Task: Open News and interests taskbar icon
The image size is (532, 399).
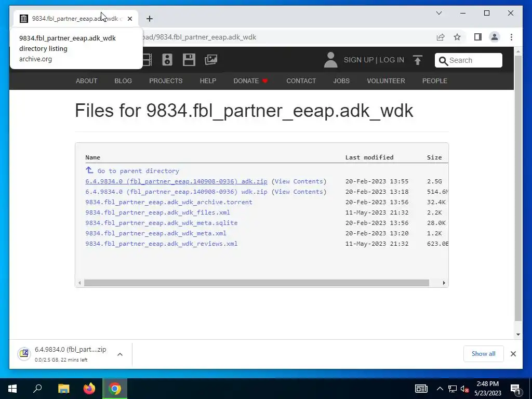Action: [421, 389]
